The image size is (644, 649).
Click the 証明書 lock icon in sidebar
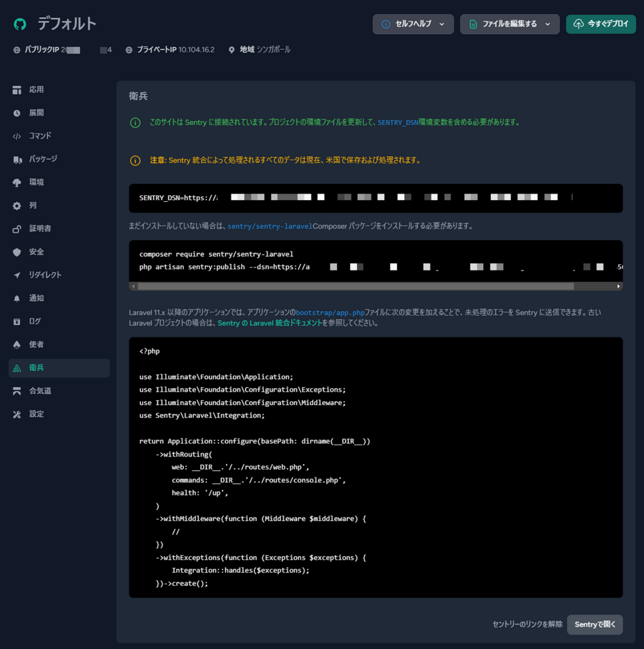[17, 229]
